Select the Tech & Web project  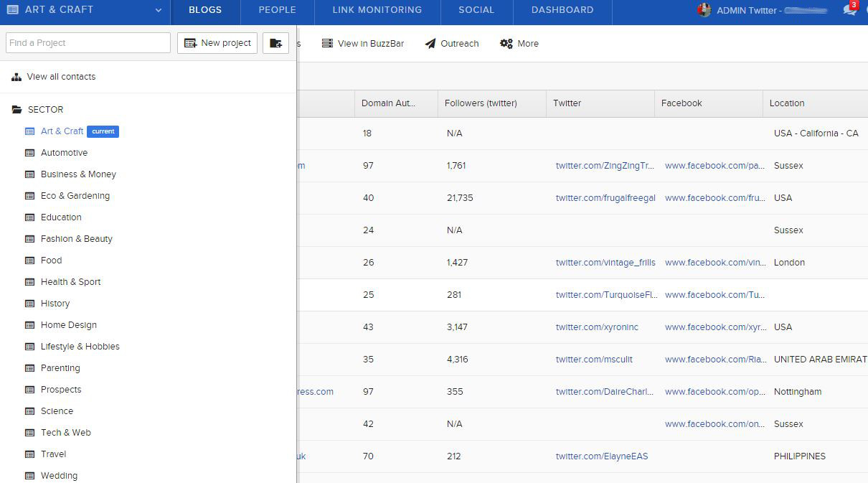coord(65,433)
